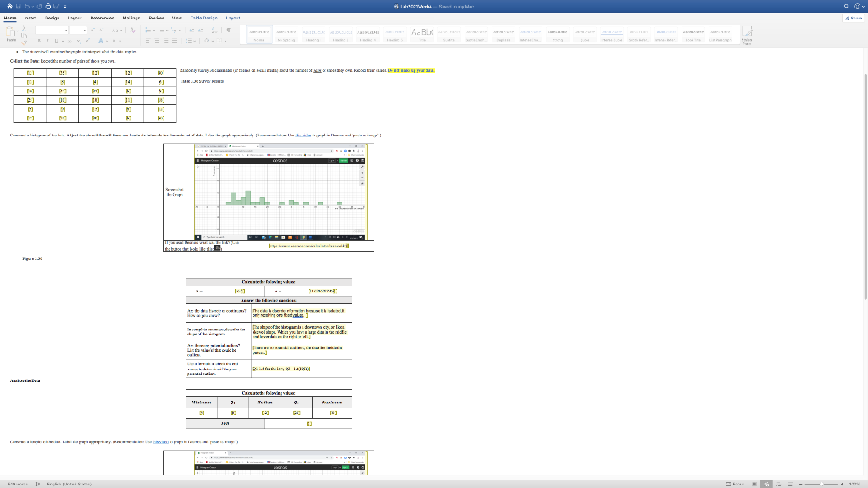
Task: Click the Home icon in title bar
Action: pos(9,7)
